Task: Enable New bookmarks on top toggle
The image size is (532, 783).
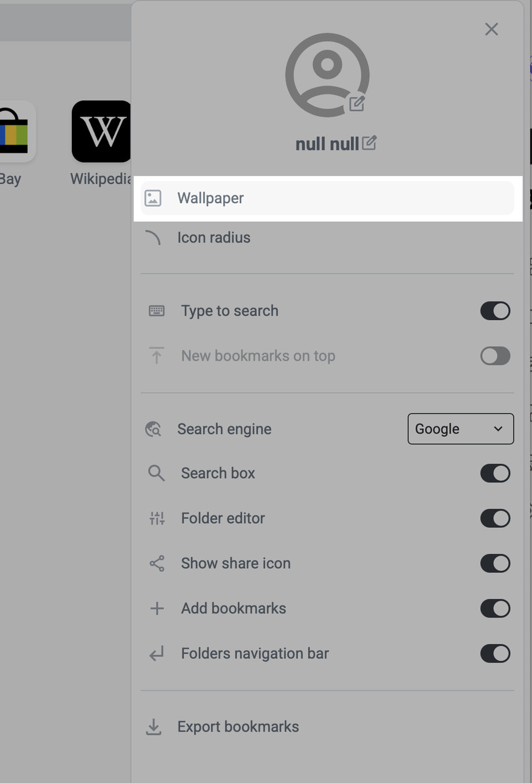Action: (x=495, y=356)
